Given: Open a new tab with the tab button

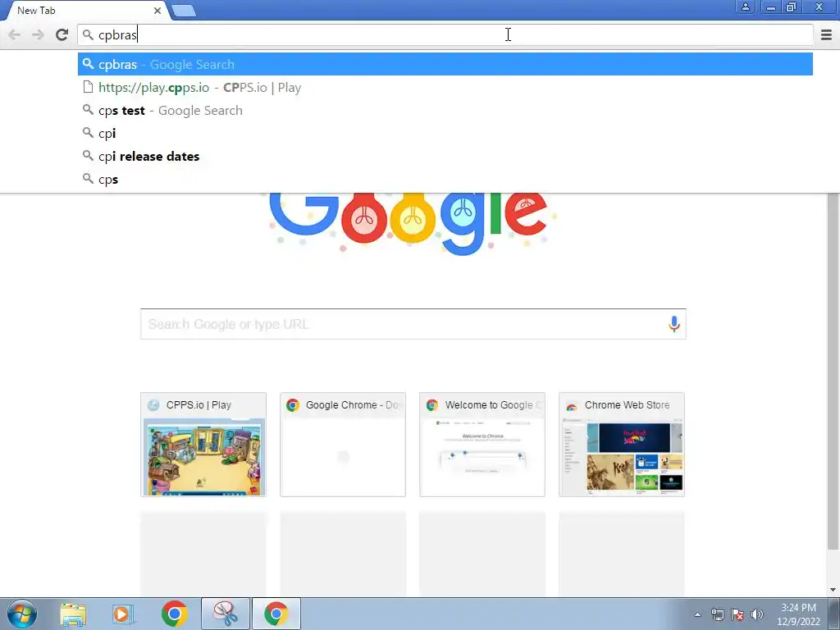Looking at the screenshot, I should pos(184,11).
